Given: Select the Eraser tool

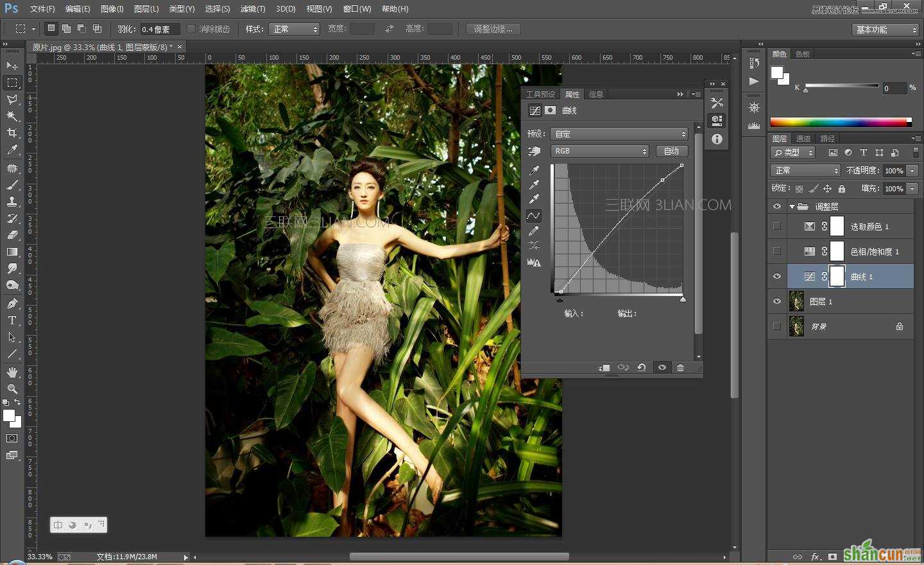Looking at the screenshot, I should tap(12, 235).
